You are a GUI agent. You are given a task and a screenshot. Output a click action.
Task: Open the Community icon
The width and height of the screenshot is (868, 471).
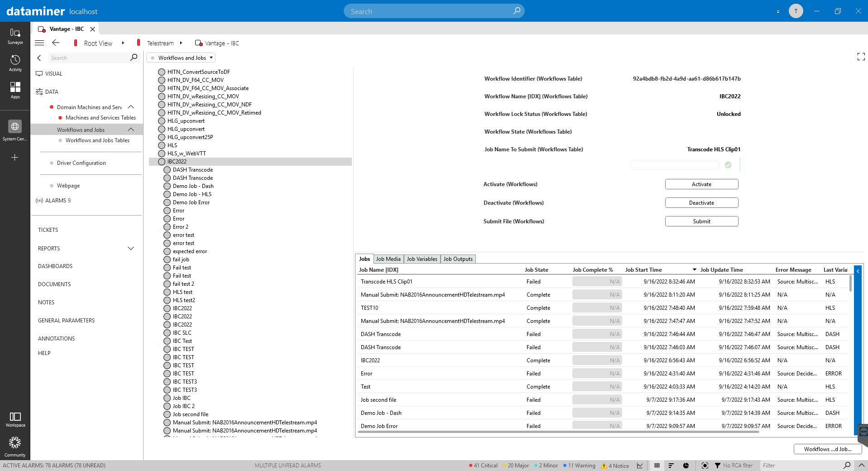pos(15,446)
